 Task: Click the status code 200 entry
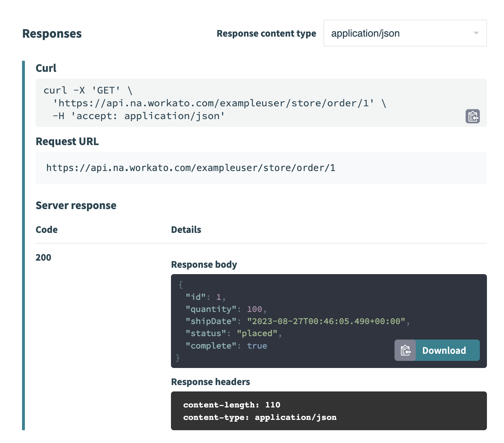43,257
